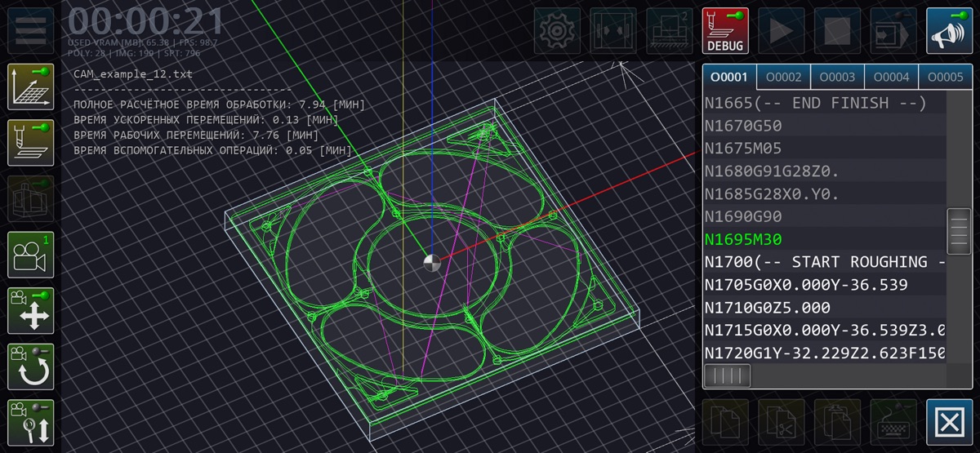Toggle the megaphone sound notifications
This screenshot has height=453, width=980.
pyautogui.click(x=949, y=31)
